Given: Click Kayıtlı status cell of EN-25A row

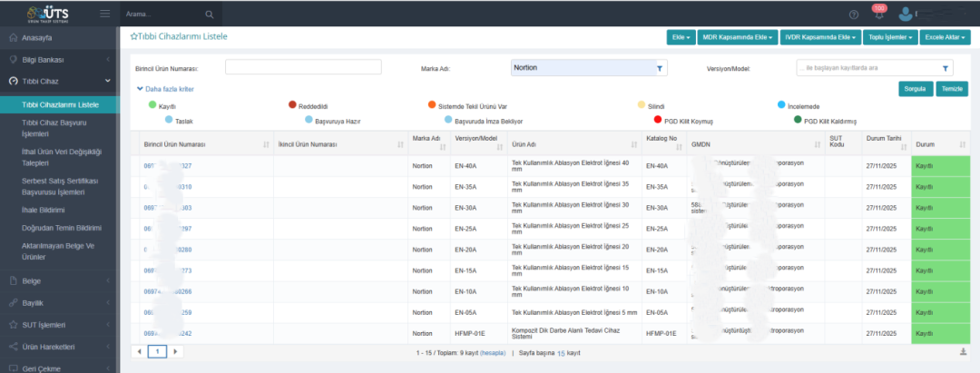Looking at the screenshot, I should [x=941, y=229].
